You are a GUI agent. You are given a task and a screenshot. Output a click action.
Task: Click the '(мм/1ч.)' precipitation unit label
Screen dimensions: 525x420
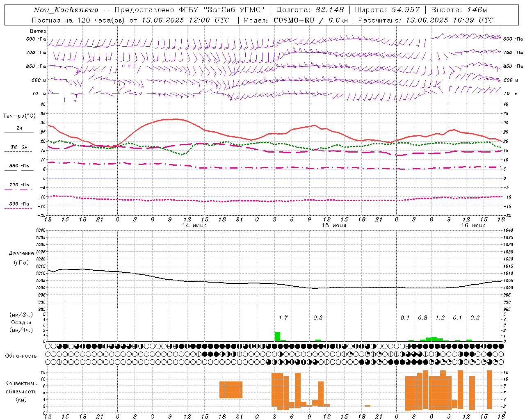(x=21, y=330)
